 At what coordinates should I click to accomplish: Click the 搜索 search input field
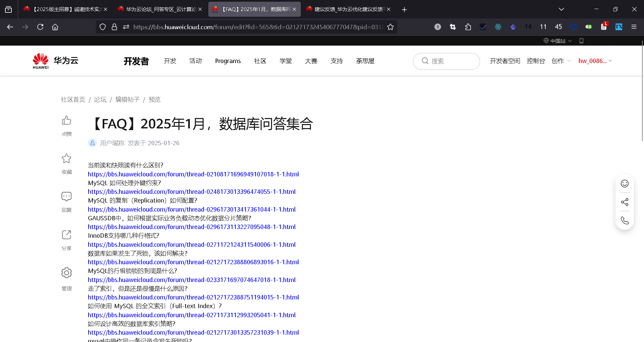[446, 61]
